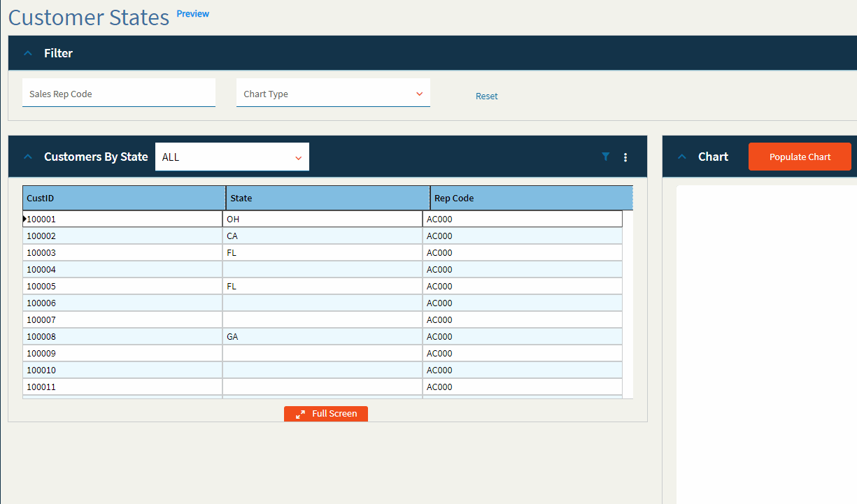Click the CA state cell
This screenshot has height=504, width=857.
point(323,236)
